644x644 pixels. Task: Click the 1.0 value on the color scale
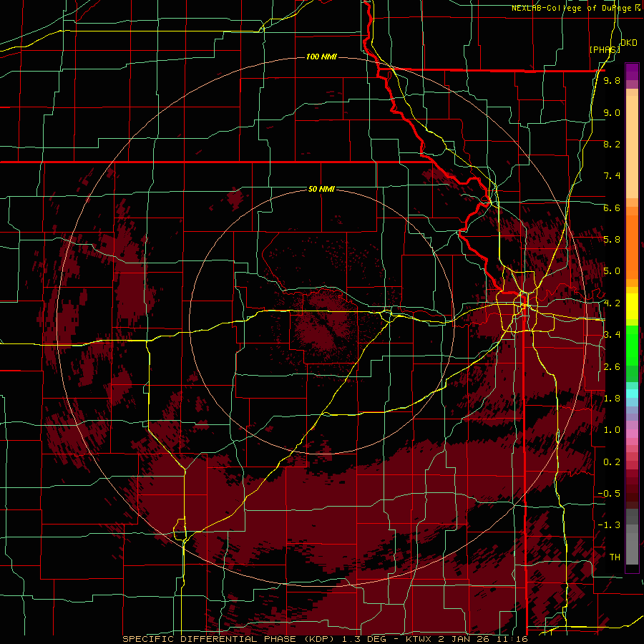(x=612, y=430)
